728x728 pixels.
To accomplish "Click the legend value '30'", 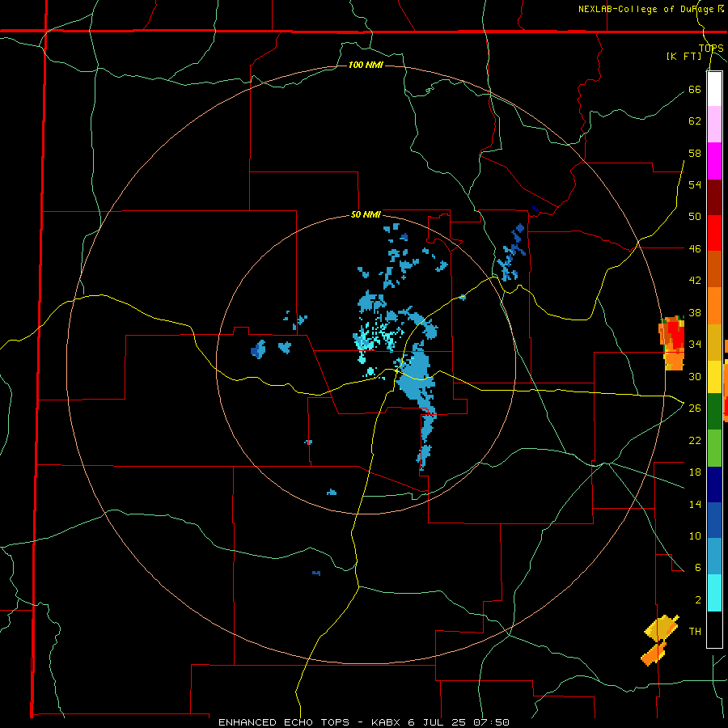I will coord(695,376).
